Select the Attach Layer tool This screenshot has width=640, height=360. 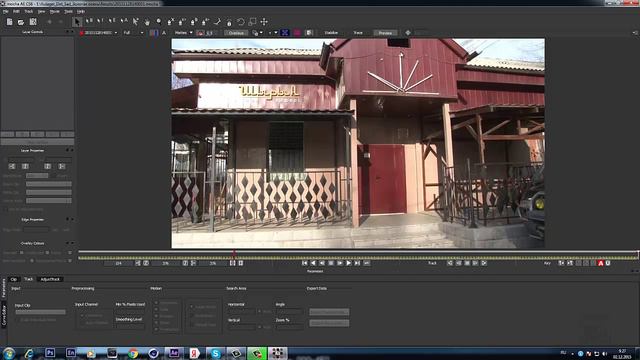218,22
